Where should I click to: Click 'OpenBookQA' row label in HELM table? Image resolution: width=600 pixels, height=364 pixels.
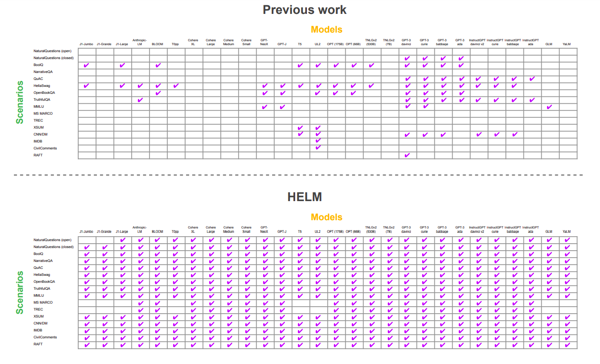[x=44, y=281]
